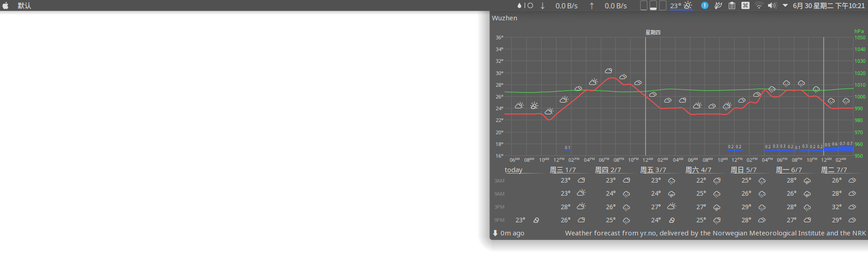The height and width of the screenshot is (258, 868).
Task: Open the date and time calendar menu
Action: click(x=829, y=5)
